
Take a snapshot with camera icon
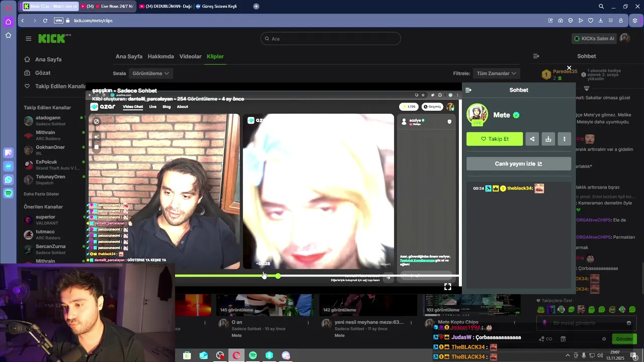pos(560,21)
